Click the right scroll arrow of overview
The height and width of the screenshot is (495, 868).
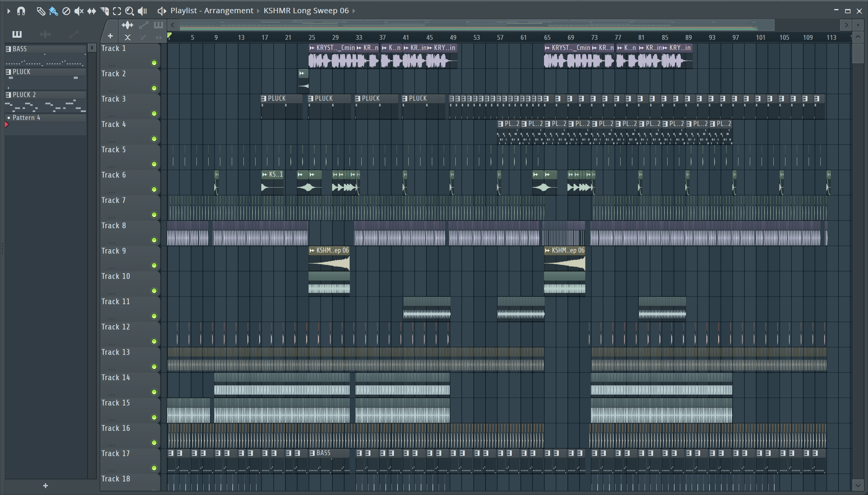(x=846, y=25)
